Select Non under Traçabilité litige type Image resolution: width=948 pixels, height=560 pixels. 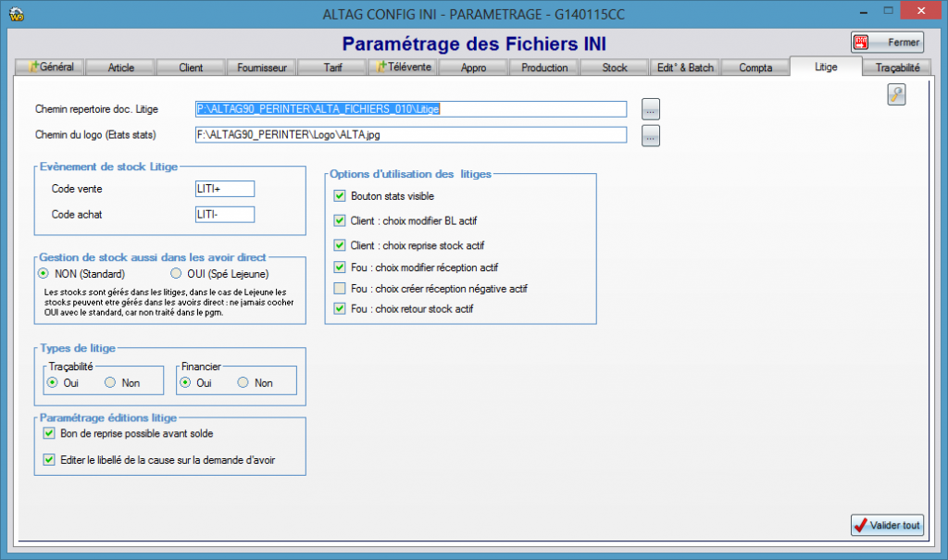(x=110, y=382)
